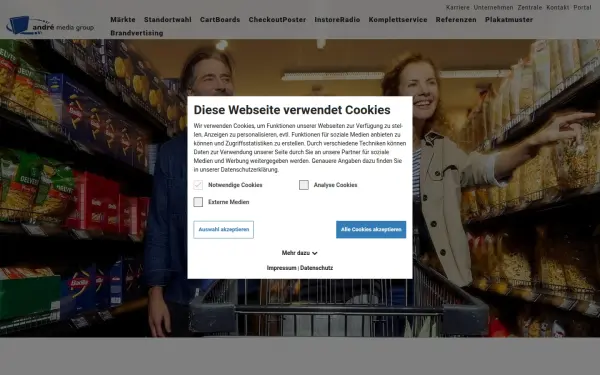Enable the Externe Medien checkbox
The image size is (600, 375).
[198, 202]
